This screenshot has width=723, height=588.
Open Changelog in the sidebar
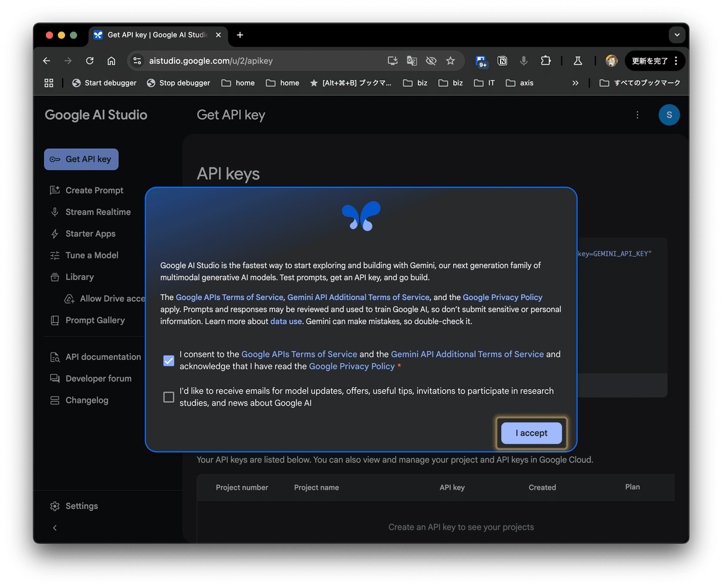(x=80, y=400)
